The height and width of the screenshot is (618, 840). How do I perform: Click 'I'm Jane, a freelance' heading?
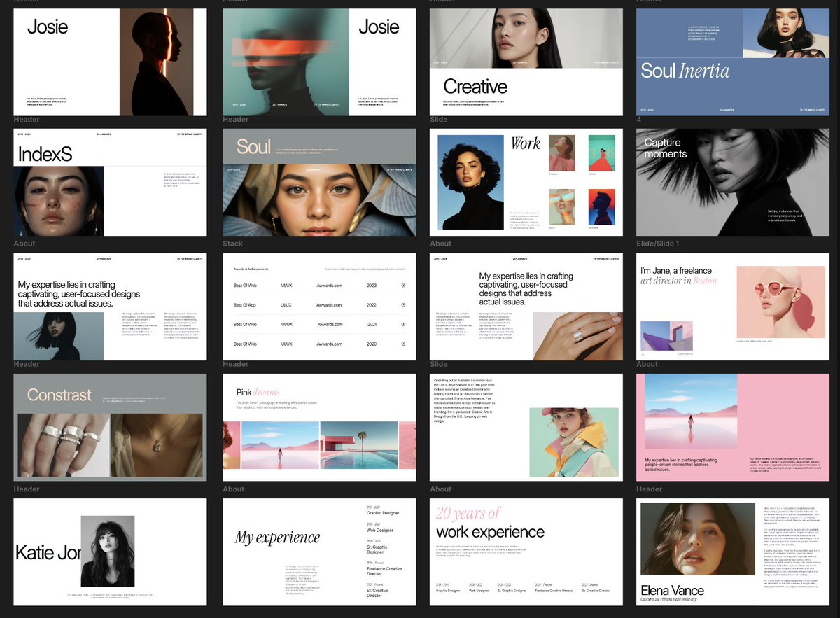coord(675,271)
